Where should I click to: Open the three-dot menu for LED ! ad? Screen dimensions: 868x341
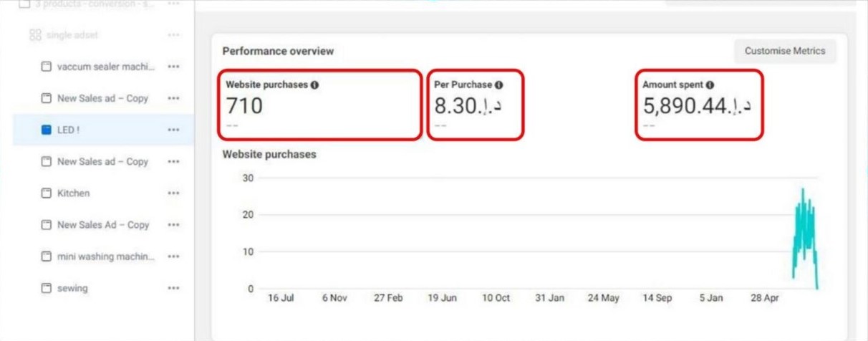tap(173, 130)
